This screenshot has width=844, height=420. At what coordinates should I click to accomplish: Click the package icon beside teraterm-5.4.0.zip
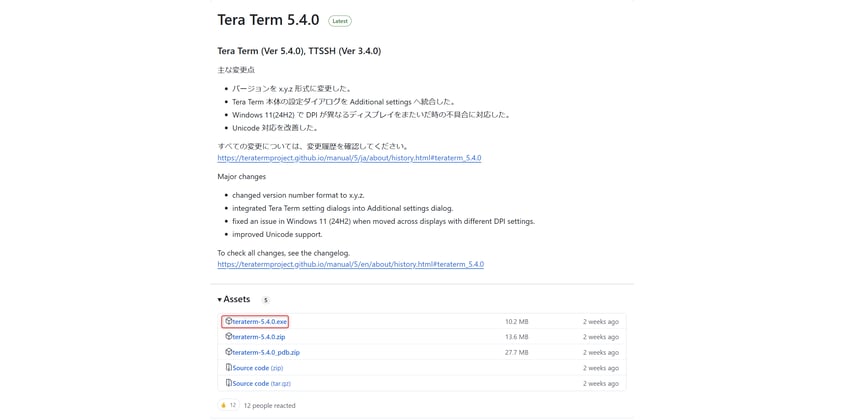pyautogui.click(x=228, y=337)
